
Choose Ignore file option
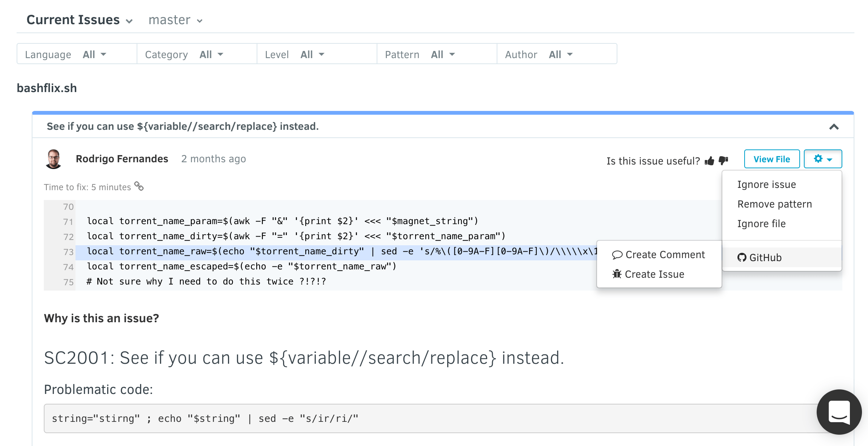761,224
